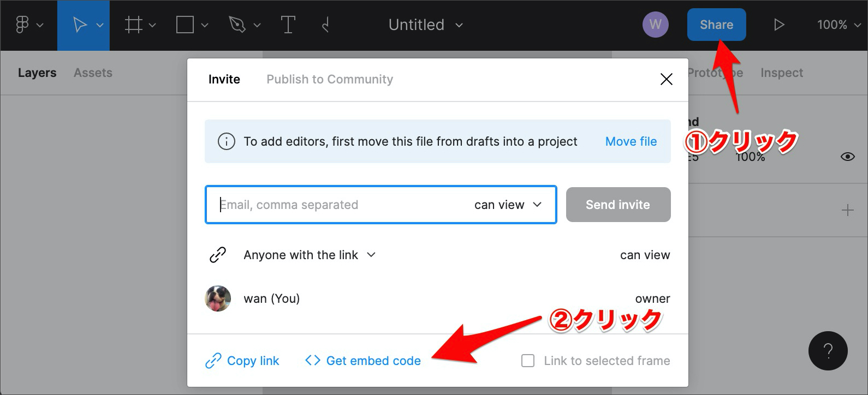
Task: Select the Text tool
Action: (x=288, y=25)
